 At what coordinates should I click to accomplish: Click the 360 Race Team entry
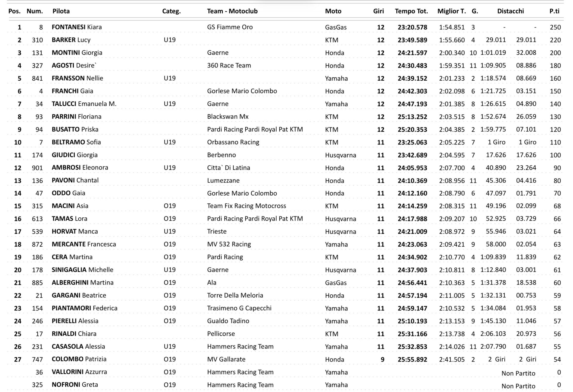click(x=229, y=66)
